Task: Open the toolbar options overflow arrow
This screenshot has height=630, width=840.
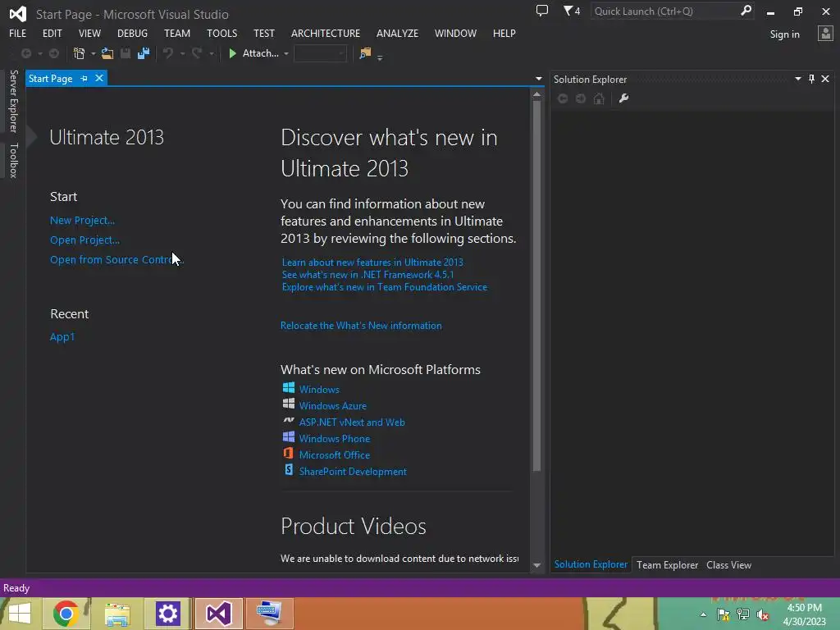Action: pos(380,57)
